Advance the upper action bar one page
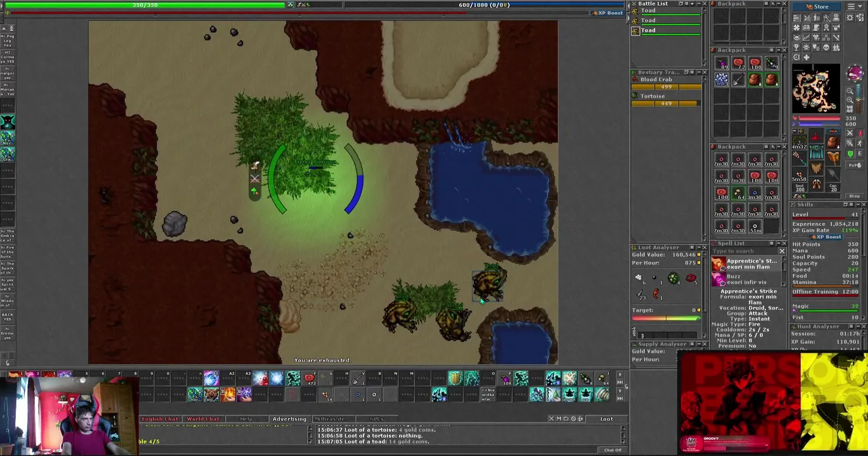This screenshot has height=456, width=868. (x=619, y=374)
